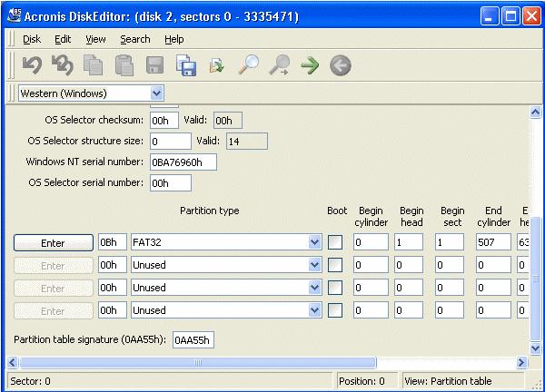Tick Boot checkbox in second Unused row
The height and width of the screenshot is (392, 545).
335,288
